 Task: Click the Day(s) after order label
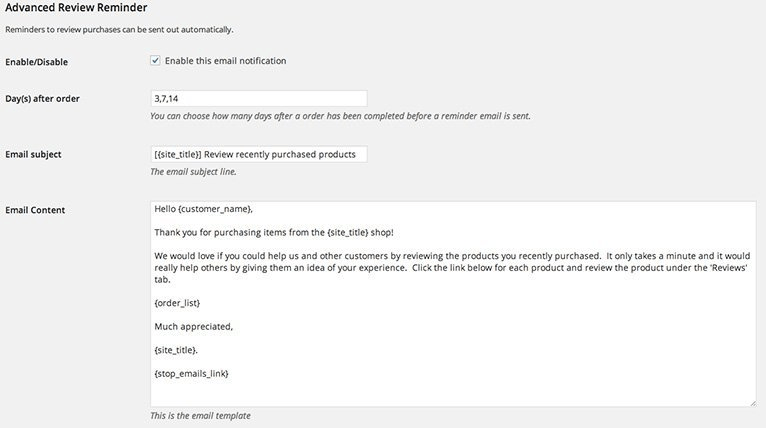43,99
